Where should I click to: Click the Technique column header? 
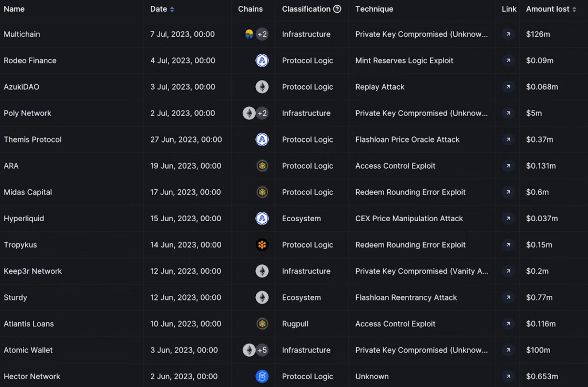pos(374,9)
